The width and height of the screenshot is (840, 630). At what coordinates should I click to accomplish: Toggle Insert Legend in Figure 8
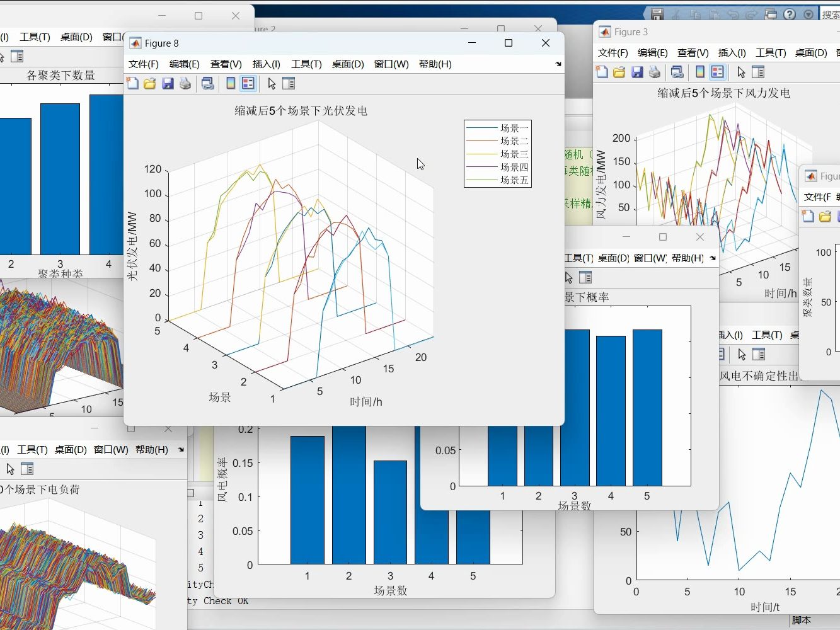click(248, 83)
